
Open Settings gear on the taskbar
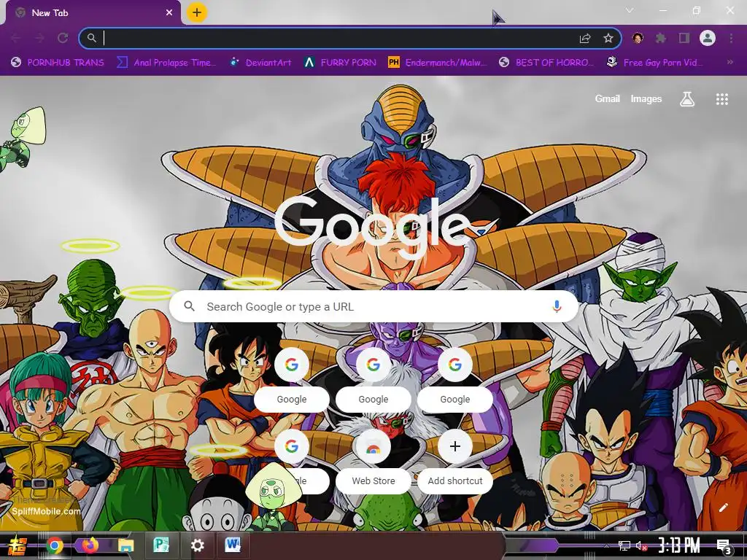pyautogui.click(x=197, y=545)
